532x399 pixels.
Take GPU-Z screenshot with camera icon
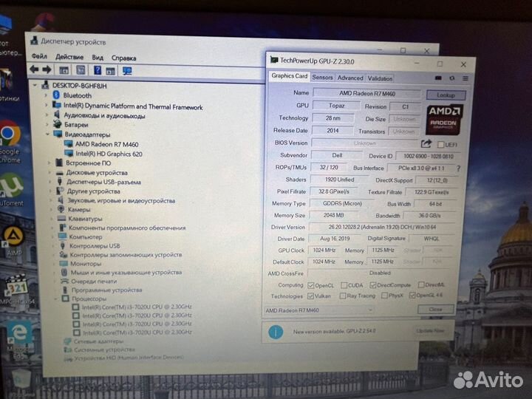coord(438,78)
